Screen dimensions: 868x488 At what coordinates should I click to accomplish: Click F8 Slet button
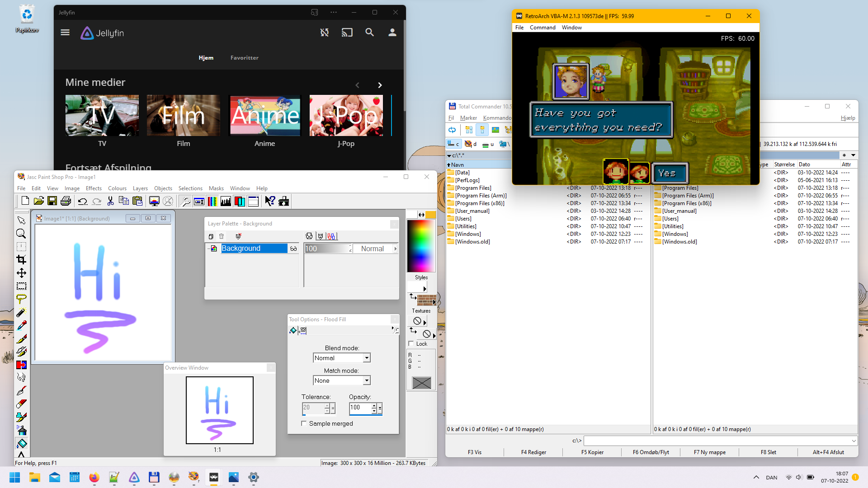pyautogui.click(x=768, y=452)
